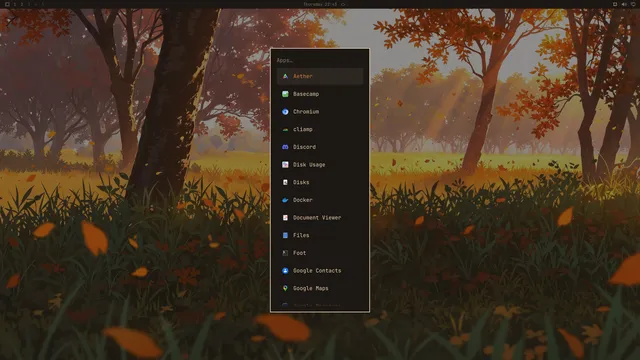Click the blue Files icon
The image size is (640, 360).
pos(285,236)
